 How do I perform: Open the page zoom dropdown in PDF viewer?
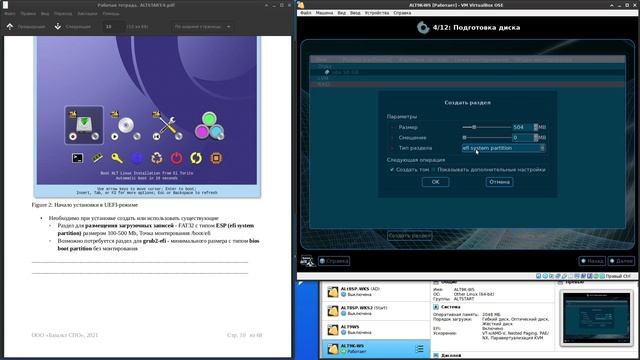(x=202, y=27)
